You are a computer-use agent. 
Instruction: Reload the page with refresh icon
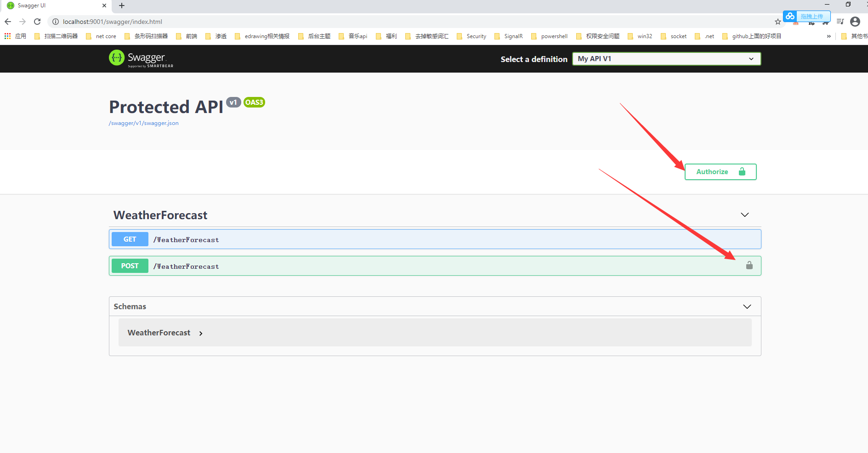[x=37, y=22]
